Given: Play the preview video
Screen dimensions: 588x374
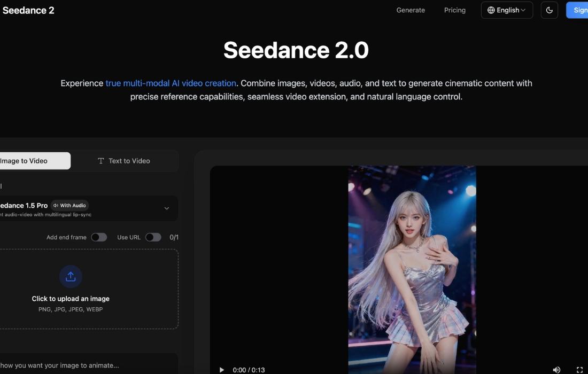Looking at the screenshot, I should tap(222, 370).
